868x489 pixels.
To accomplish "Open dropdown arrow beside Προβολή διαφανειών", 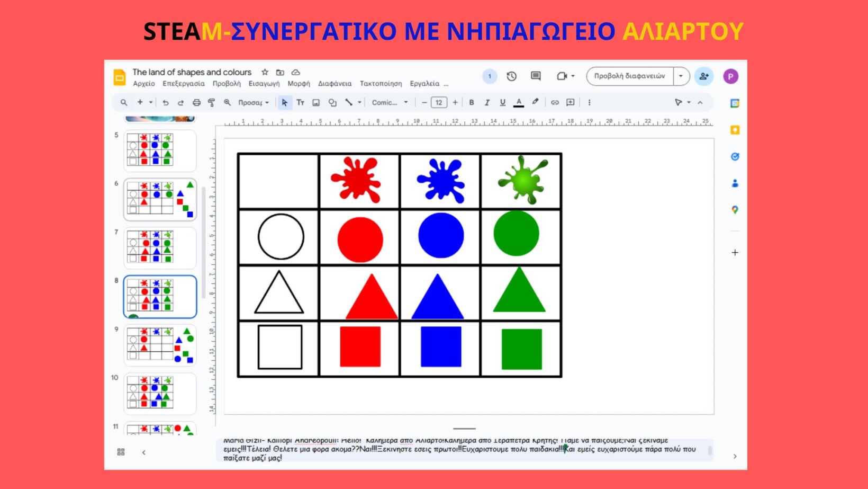I will click(x=681, y=76).
